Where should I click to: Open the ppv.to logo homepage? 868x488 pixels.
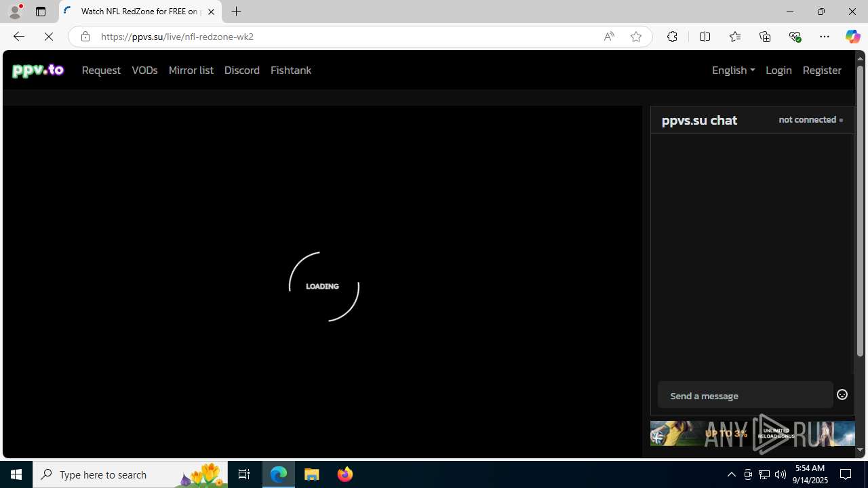coord(38,70)
